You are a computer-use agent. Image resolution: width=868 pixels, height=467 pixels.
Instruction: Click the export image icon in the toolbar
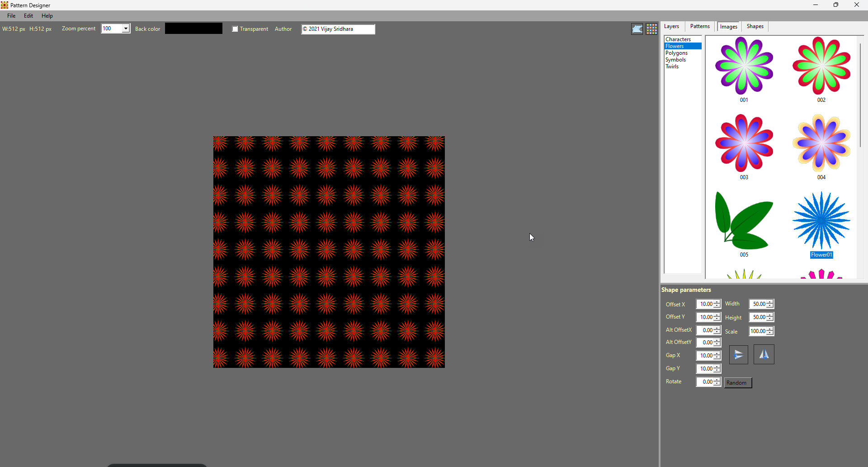point(637,29)
